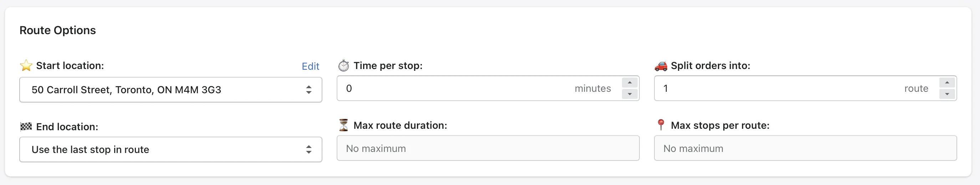Viewport: 980px width, 185px height.
Task: Click the Max stops per route field
Action: point(805,148)
